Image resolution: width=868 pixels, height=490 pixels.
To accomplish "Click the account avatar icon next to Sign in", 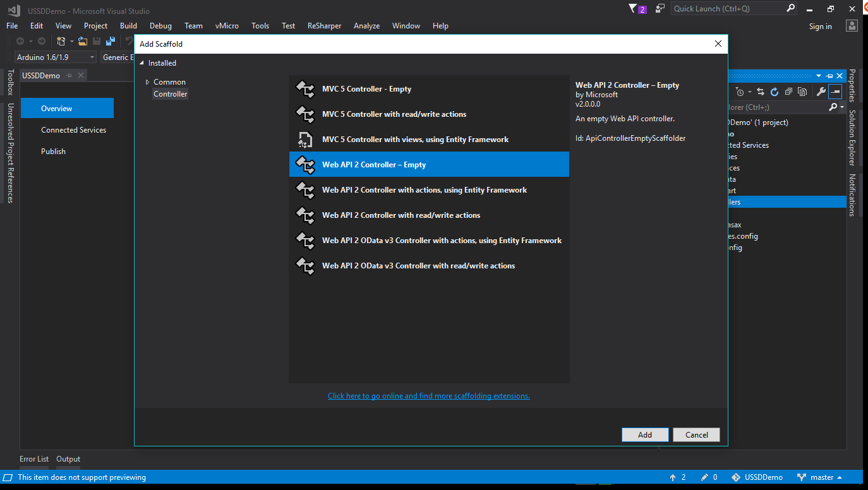I will 852,26.
